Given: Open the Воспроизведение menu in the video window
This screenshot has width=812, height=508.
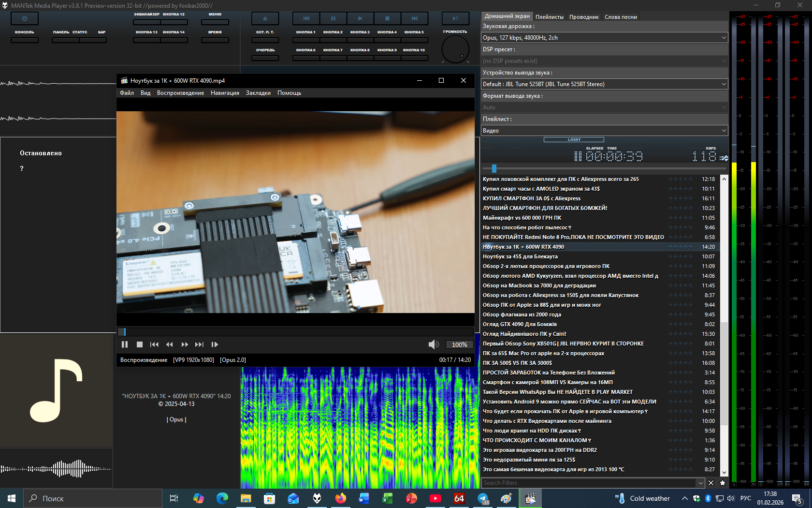Looking at the screenshot, I should [x=180, y=93].
